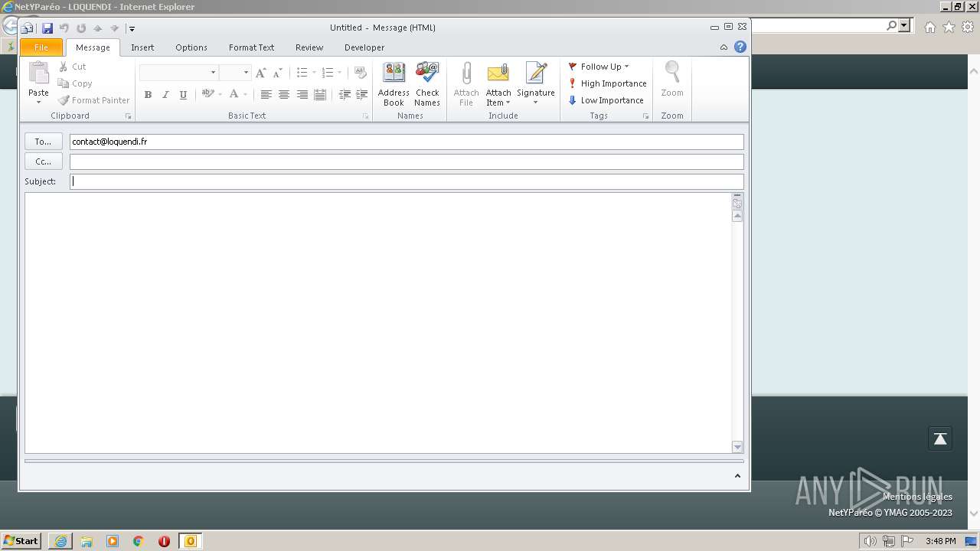Click Copy in the Clipboard group
The width and height of the screenshot is (980, 551).
point(75,83)
